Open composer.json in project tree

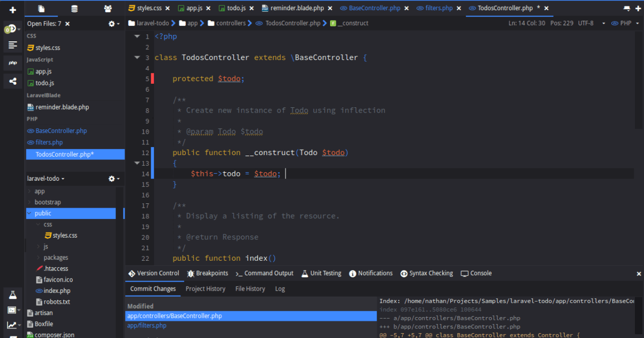(x=55, y=335)
